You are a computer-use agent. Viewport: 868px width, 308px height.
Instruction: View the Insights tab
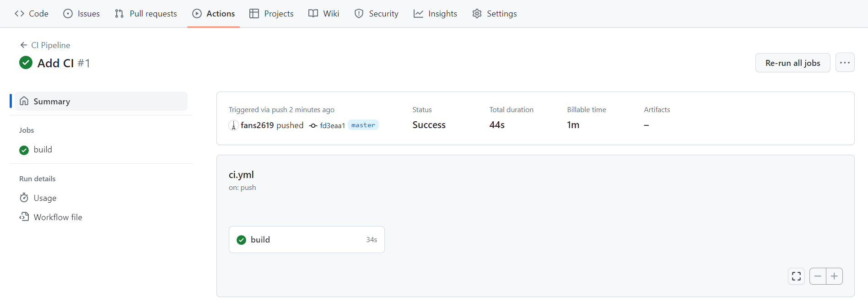pos(435,14)
